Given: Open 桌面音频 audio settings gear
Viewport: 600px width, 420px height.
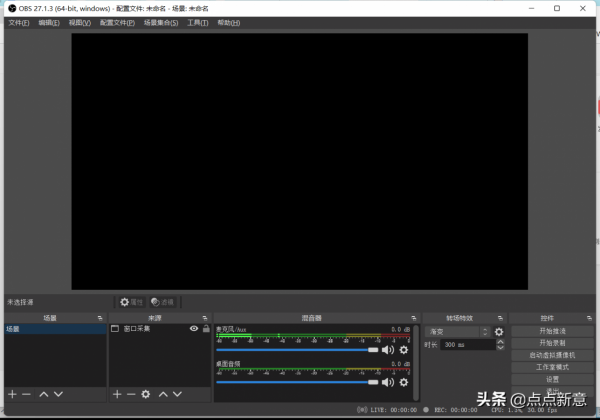Looking at the screenshot, I should [404, 382].
